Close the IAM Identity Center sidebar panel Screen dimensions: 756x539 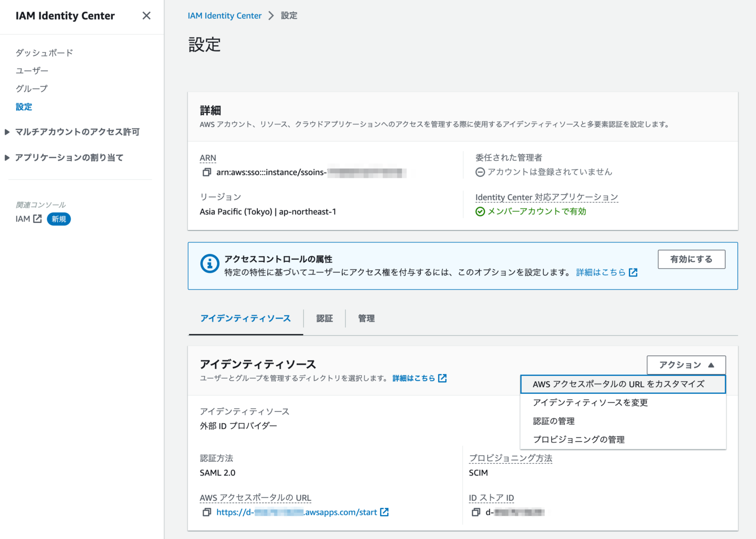point(146,16)
